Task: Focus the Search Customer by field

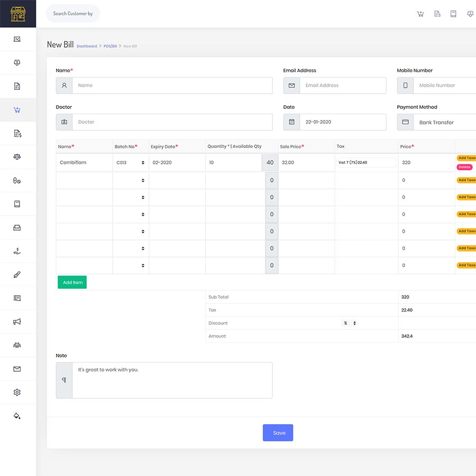Action: click(x=73, y=14)
